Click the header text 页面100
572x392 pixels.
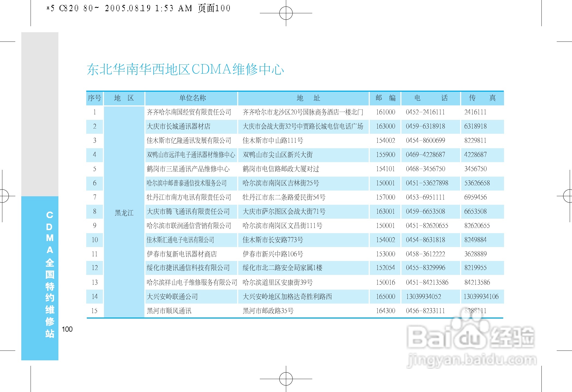click(x=214, y=8)
